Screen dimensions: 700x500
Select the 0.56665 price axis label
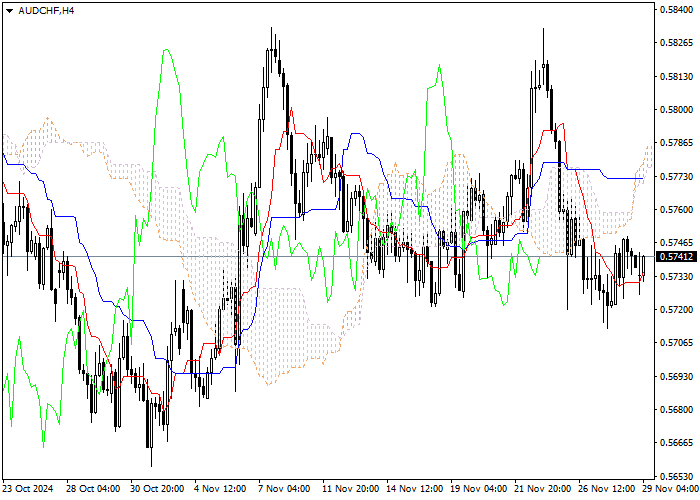676,443
